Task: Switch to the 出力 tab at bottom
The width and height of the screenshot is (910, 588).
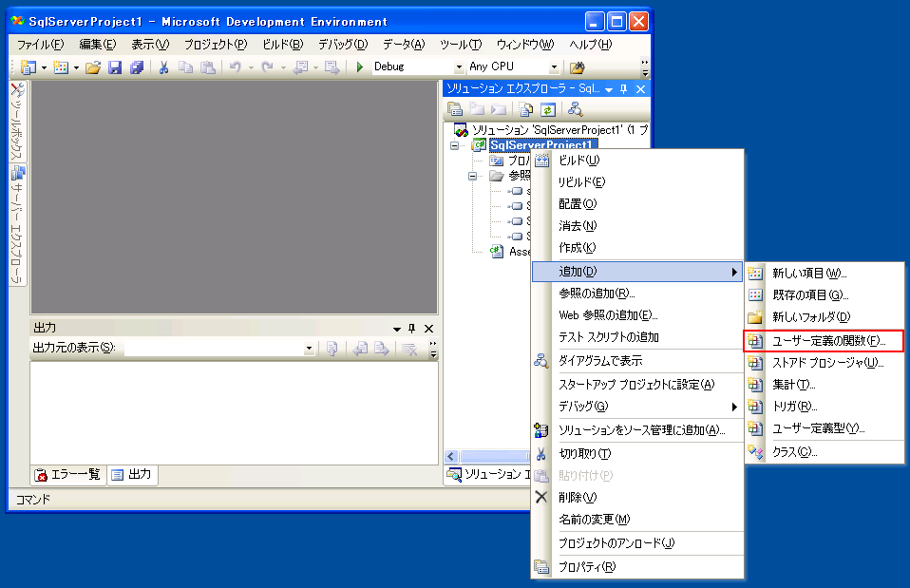Action: point(132,475)
